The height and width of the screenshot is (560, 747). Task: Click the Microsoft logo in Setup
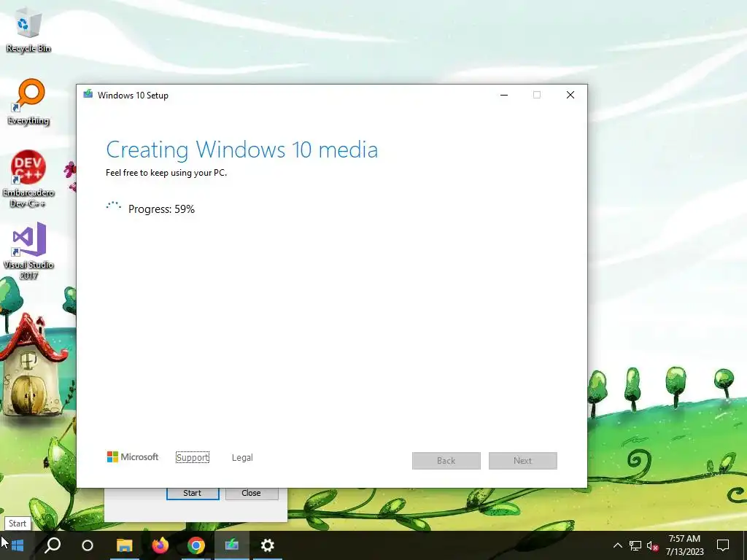tap(133, 457)
